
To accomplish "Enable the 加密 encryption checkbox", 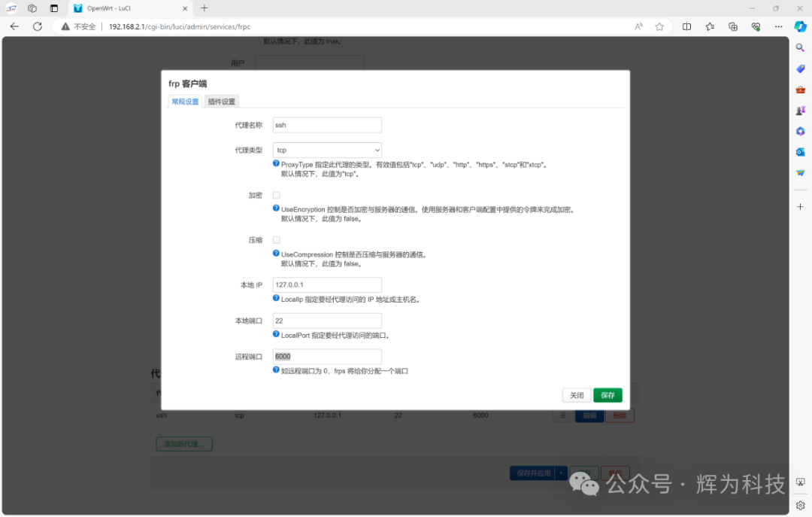I will click(276, 195).
